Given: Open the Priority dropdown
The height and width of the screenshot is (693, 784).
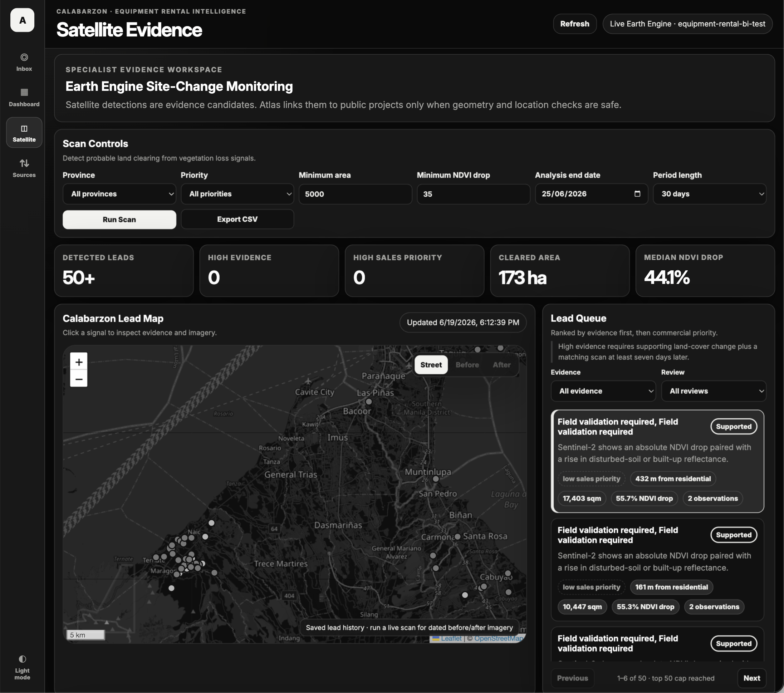Looking at the screenshot, I should (x=237, y=194).
